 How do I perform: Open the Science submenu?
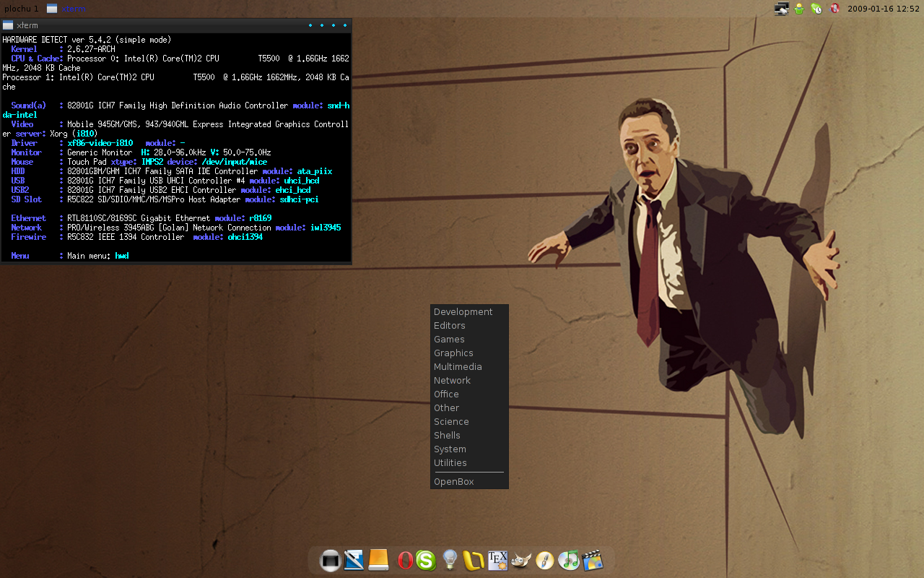(469, 422)
